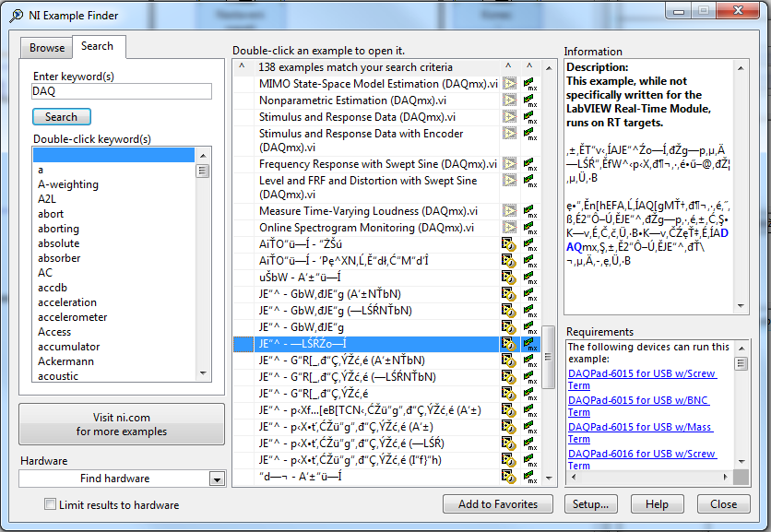
Task: Select the keyword 'A-weighting'
Action: pyautogui.click(x=68, y=184)
